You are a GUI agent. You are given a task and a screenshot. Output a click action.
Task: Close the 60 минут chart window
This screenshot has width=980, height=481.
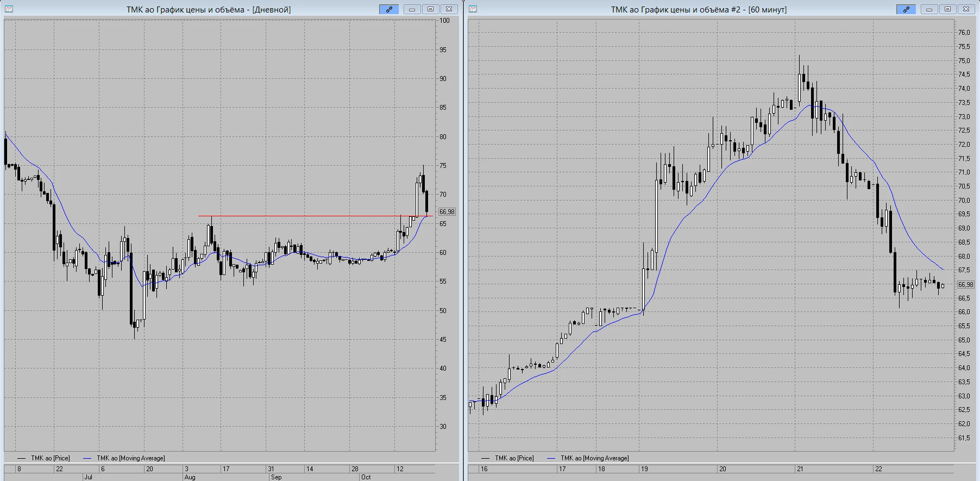(x=966, y=9)
